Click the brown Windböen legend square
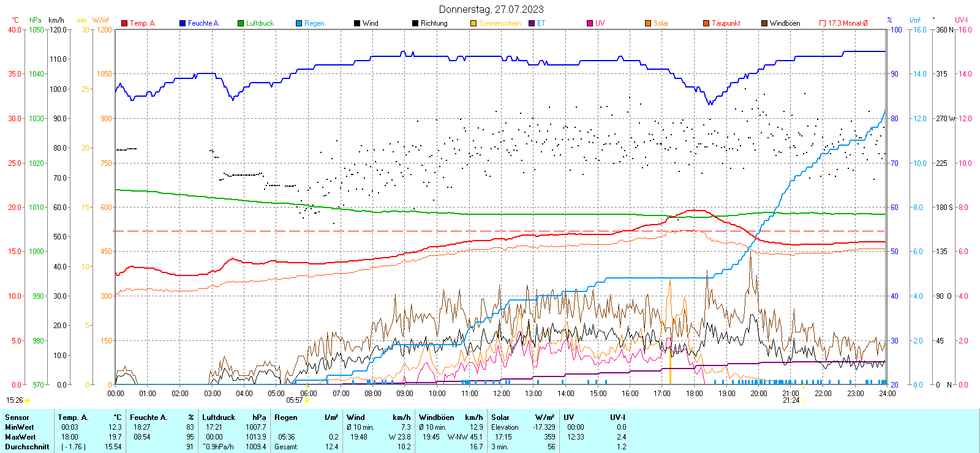The width and height of the screenshot is (980, 453). tap(764, 23)
